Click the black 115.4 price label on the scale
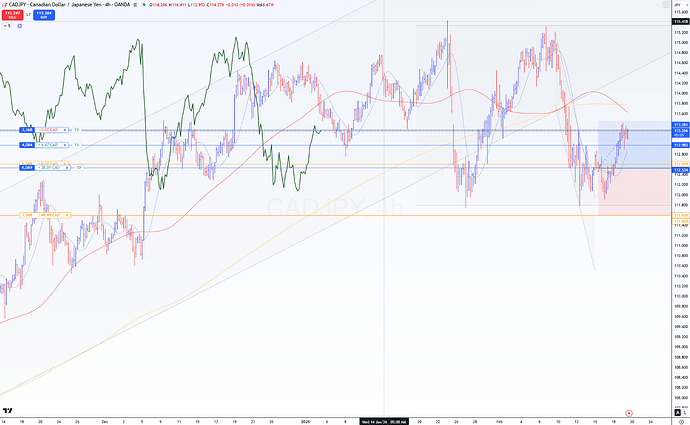 pyautogui.click(x=681, y=21)
